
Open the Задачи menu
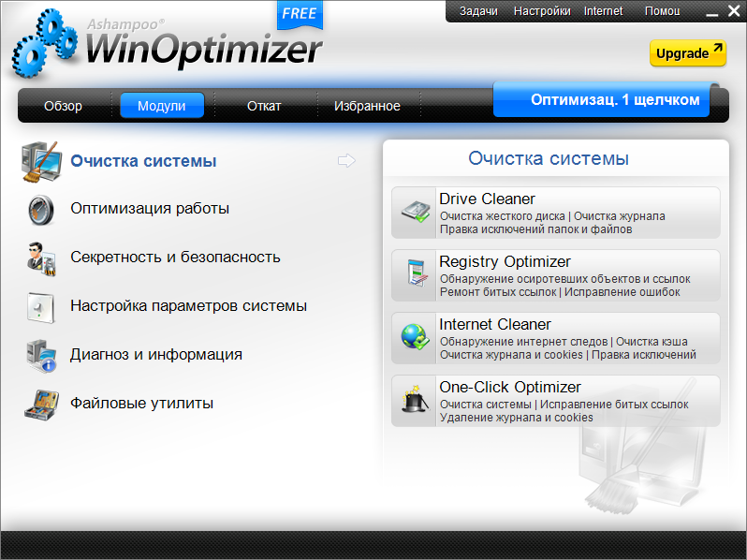click(x=478, y=11)
